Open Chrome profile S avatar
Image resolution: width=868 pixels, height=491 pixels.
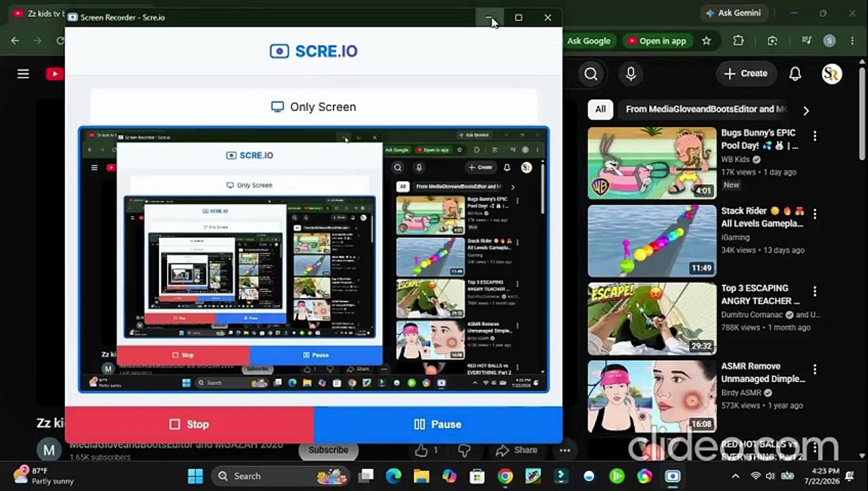pyautogui.click(x=830, y=41)
